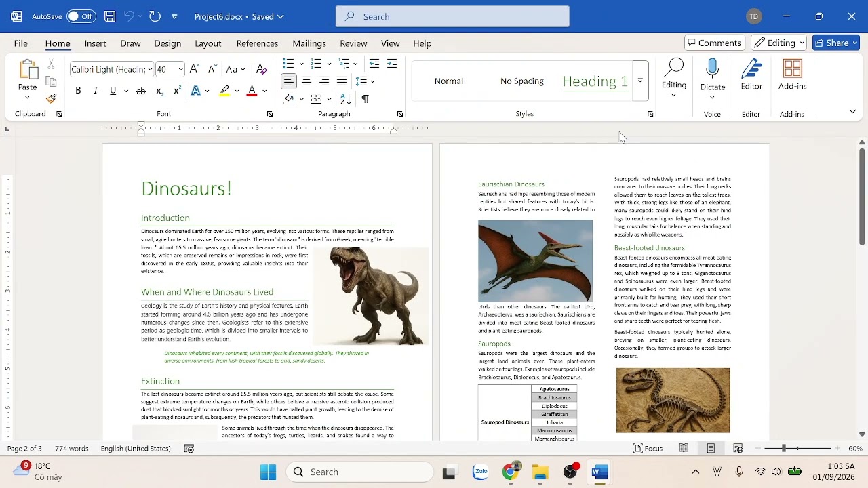Toggle Print Layout view button

[x=711, y=448]
